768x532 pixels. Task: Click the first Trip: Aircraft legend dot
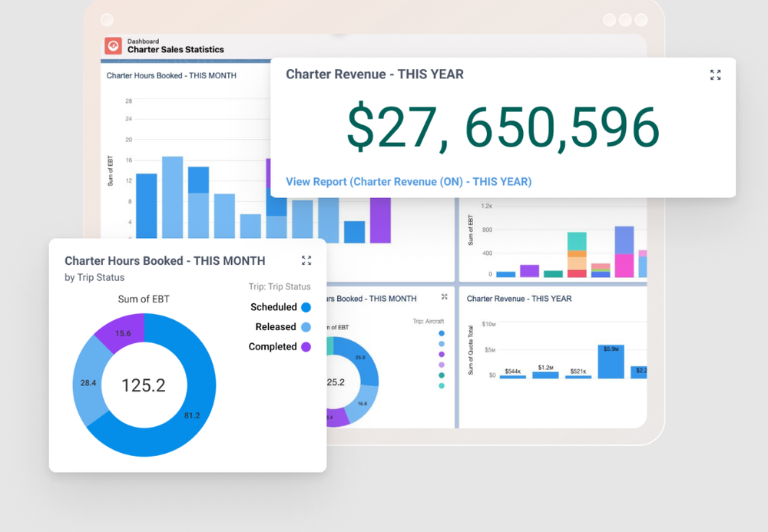[442, 333]
